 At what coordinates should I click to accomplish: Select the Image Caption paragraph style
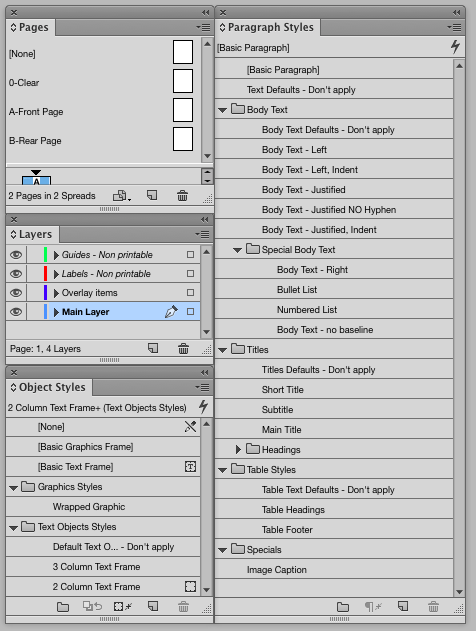point(334,570)
